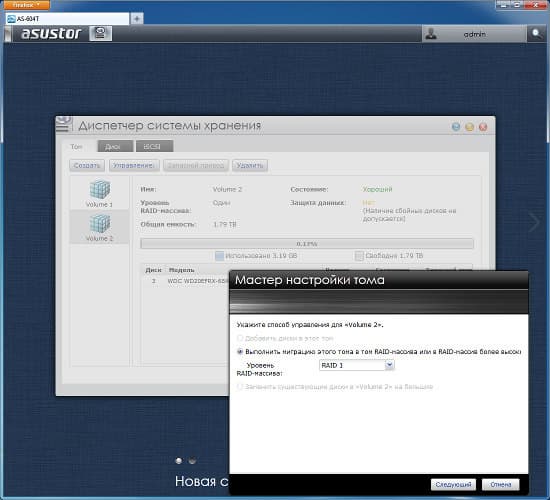Click the '1.79 TB' total capacity value
The height and width of the screenshot is (500, 550).
[x=225, y=224]
